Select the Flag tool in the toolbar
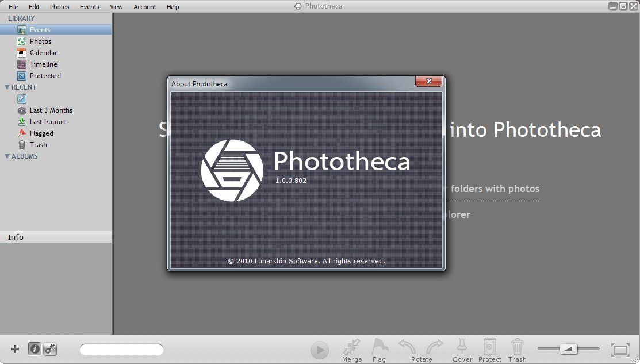 coord(380,346)
